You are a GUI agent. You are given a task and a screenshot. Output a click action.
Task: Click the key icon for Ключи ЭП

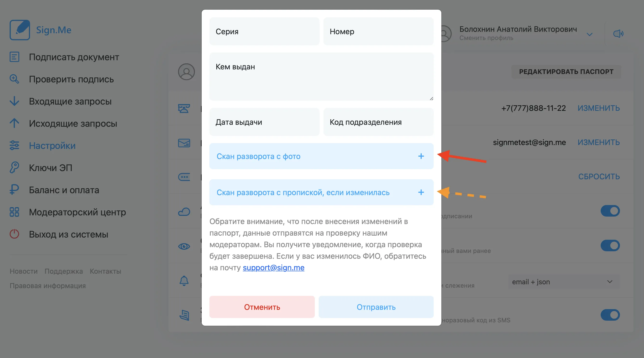coord(14,167)
